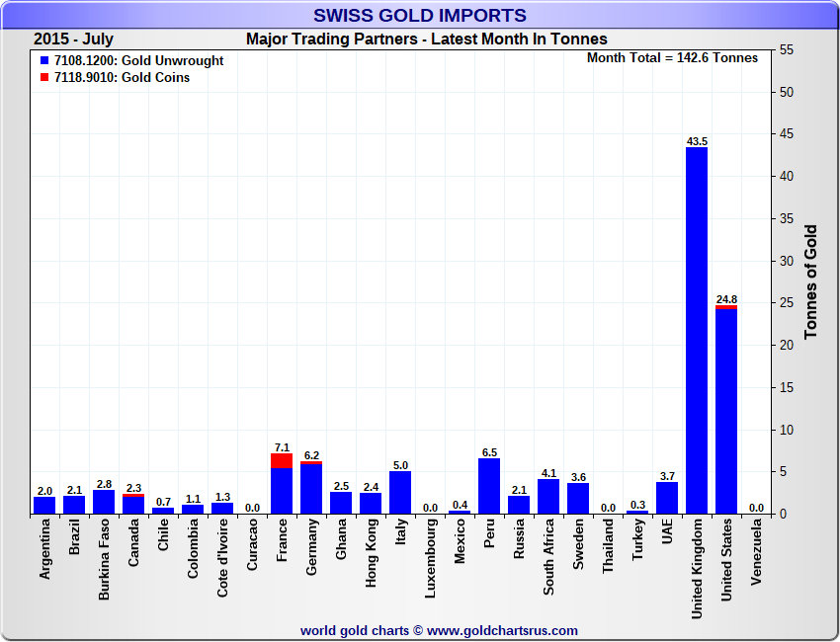840x642 pixels.
Task: Click the 24.8 value label
Action: (726, 299)
